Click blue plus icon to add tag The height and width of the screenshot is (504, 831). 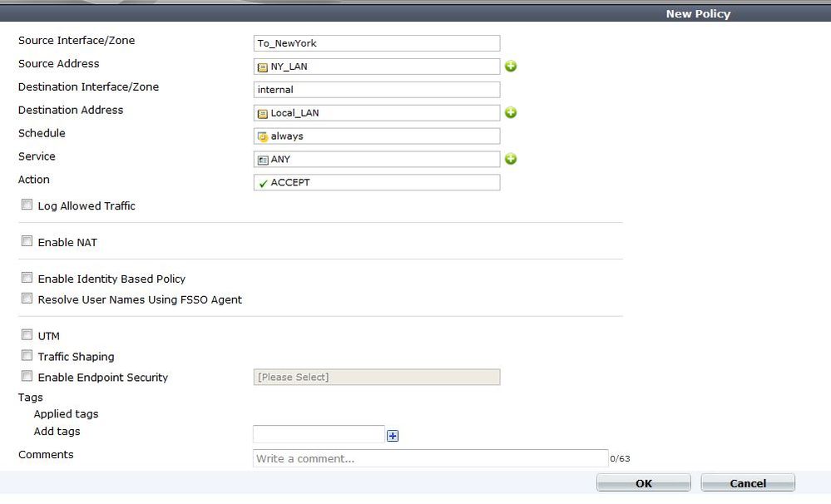click(393, 435)
